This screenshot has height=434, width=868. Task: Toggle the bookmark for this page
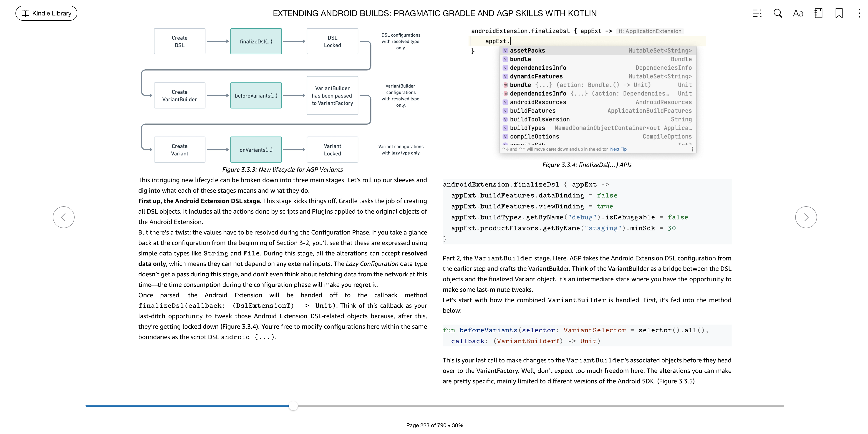pyautogui.click(x=839, y=13)
